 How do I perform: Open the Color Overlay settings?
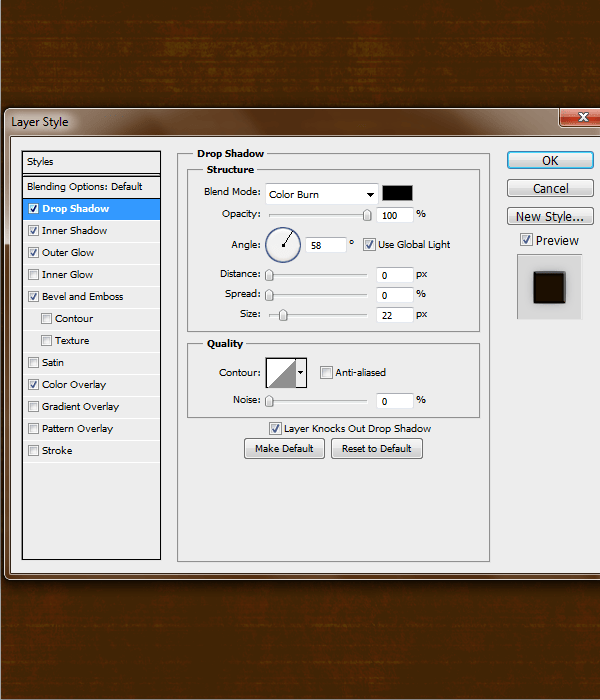pyautogui.click(x=74, y=384)
